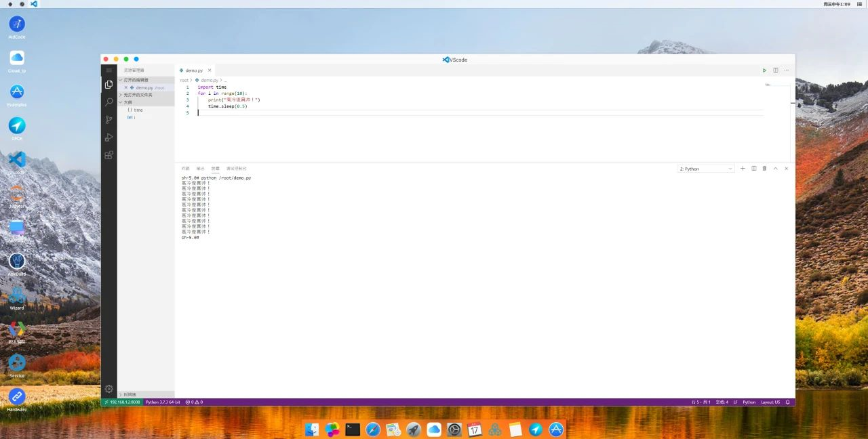Maximize the terminal panel with the chevron
Image resolution: width=868 pixels, height=439 pixels.
pos(775,168)
